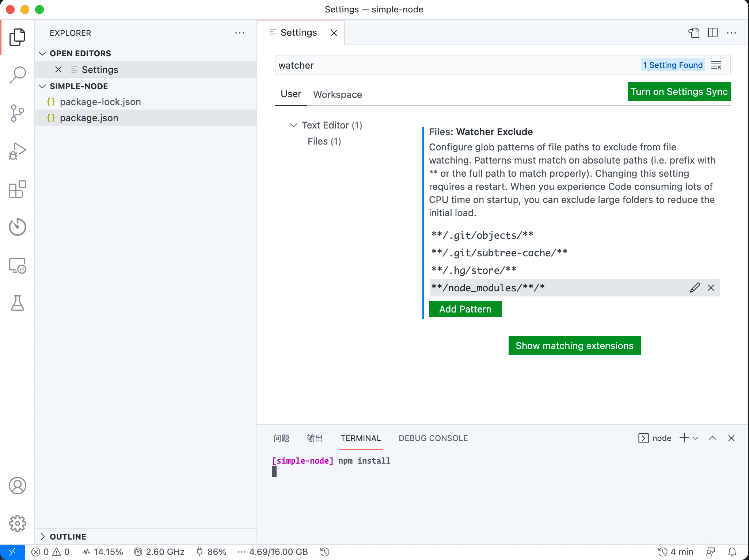This screenshot has height=560, width=749.
Task: Open the new terminal launch profile dropdown
Action: 696,438
